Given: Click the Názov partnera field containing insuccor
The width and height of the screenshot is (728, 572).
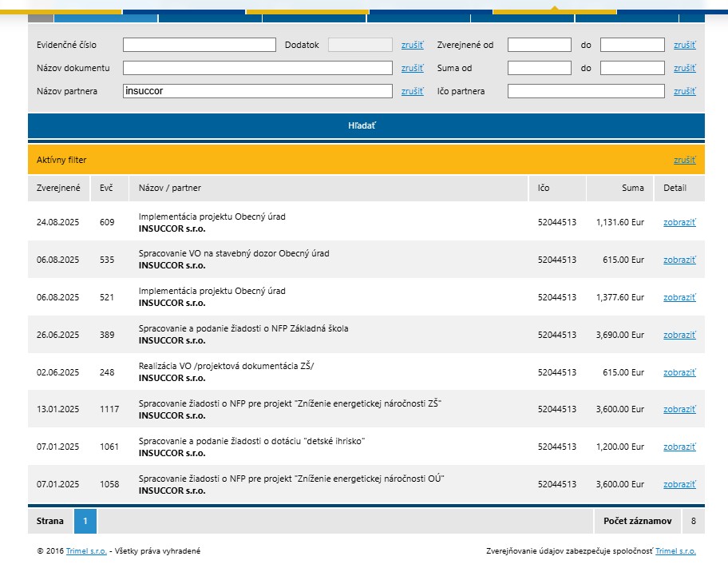Looking at the screenshot, I should point(257,91).
